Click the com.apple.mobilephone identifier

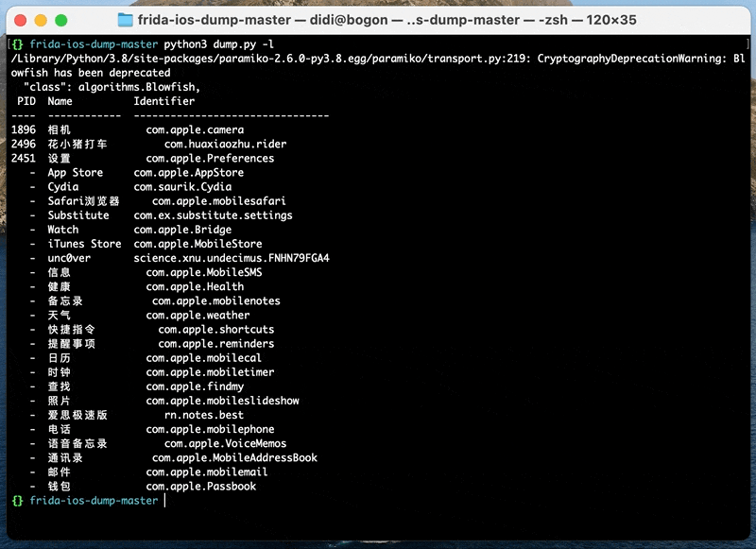coord(210,429)
